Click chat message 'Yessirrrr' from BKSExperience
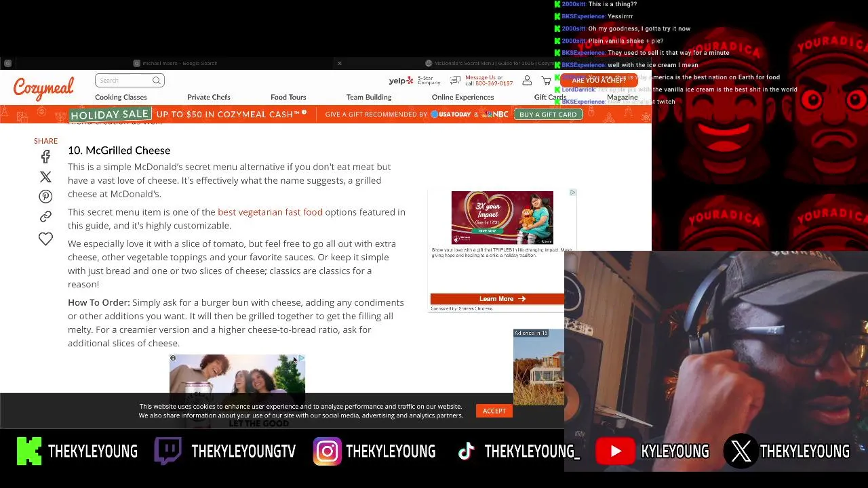 (x=620, y=16)
